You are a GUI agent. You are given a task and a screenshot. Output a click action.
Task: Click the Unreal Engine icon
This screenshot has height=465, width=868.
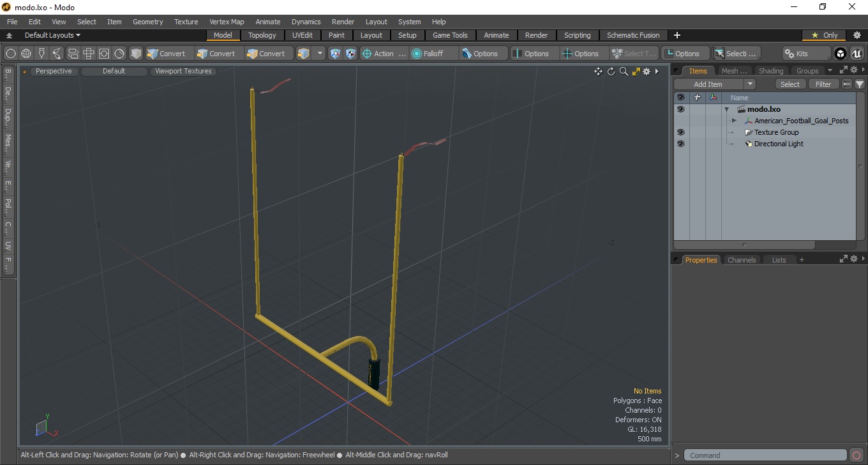coord(857,54)
